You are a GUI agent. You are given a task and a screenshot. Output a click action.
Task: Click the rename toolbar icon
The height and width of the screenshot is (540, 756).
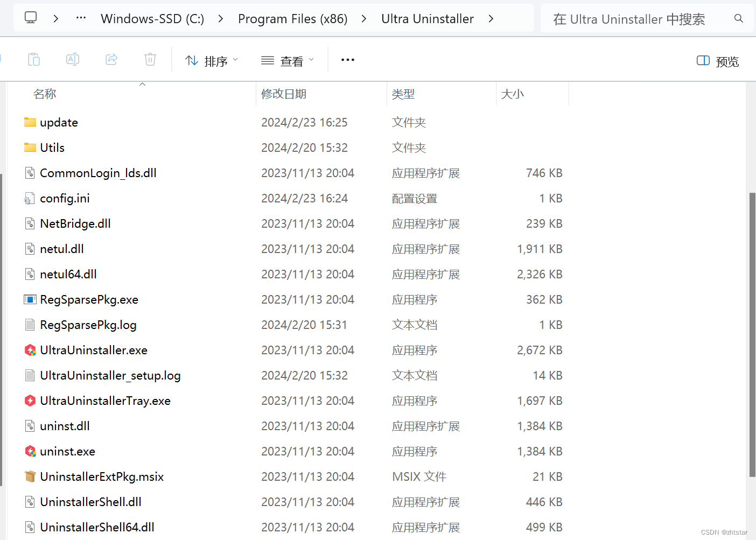coord(73,59)
